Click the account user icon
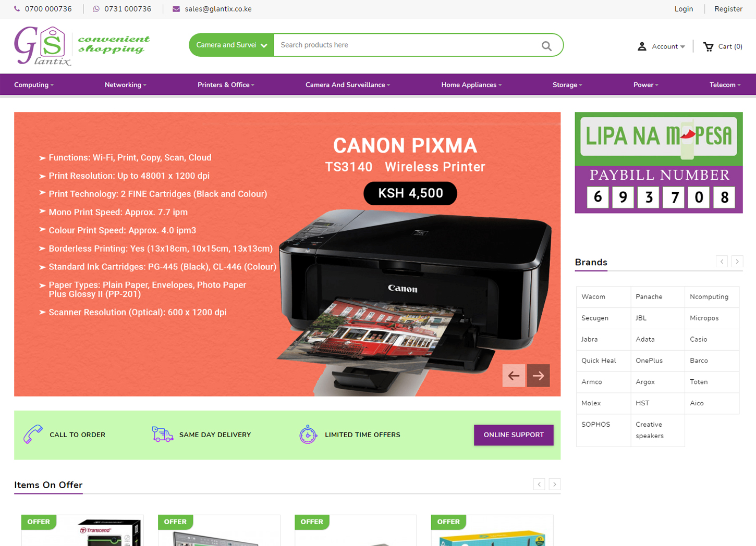The height and width of the screenshot is (546, 756). pos(642,46)
